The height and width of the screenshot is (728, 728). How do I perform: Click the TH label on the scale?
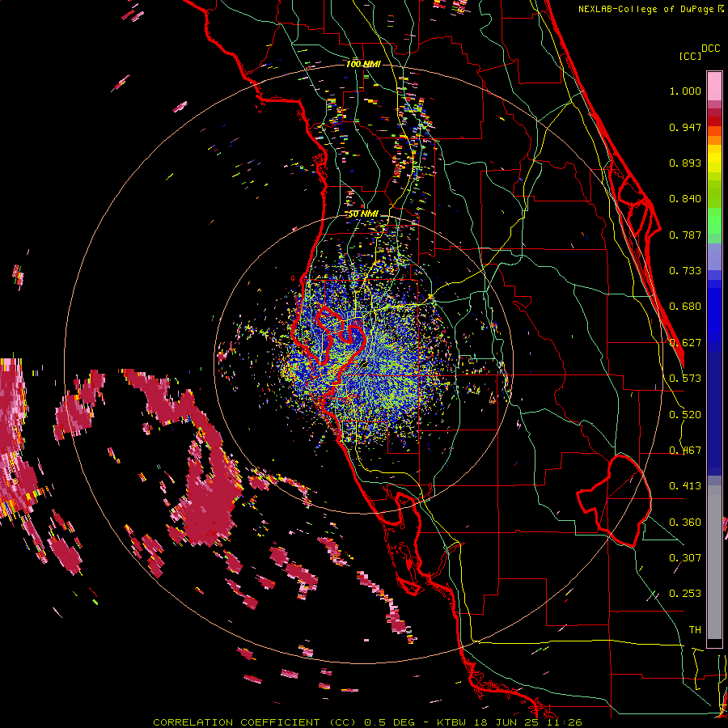pos(695,630)
